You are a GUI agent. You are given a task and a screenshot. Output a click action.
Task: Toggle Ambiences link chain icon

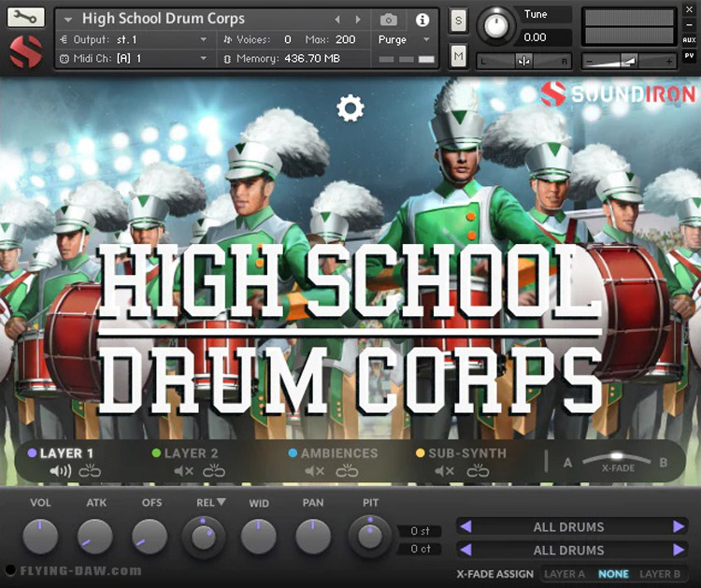pyautogui.click(x=347, y=471)
